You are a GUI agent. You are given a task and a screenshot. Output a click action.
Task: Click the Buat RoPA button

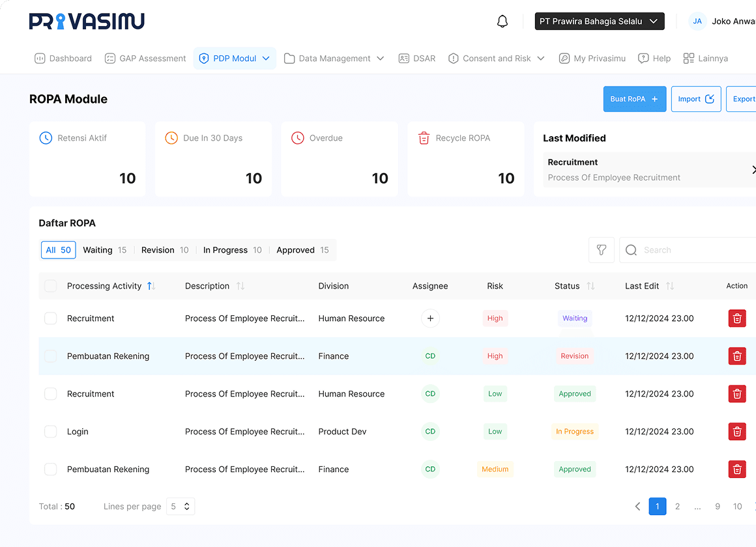pyautogui.click(x=634, y=99)
